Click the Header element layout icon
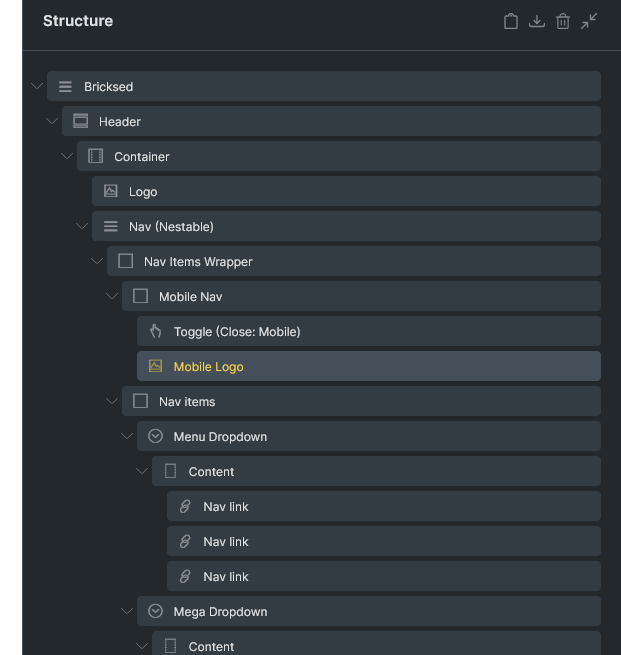The image size is (621, 655). coord(80,121)
